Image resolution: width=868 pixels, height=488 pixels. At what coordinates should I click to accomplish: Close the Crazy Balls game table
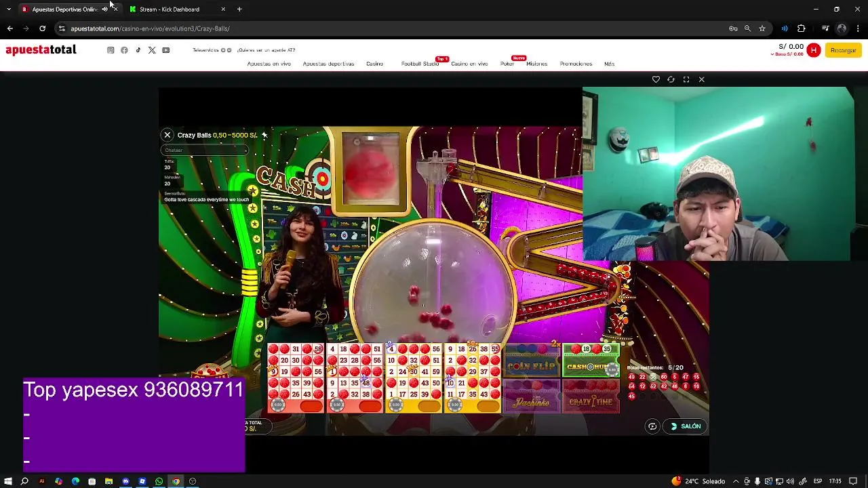point(167,135)
